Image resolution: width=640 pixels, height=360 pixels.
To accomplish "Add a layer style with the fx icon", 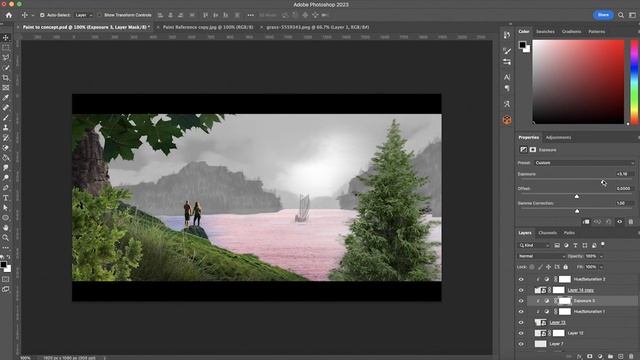I will (x=579, y=356).
